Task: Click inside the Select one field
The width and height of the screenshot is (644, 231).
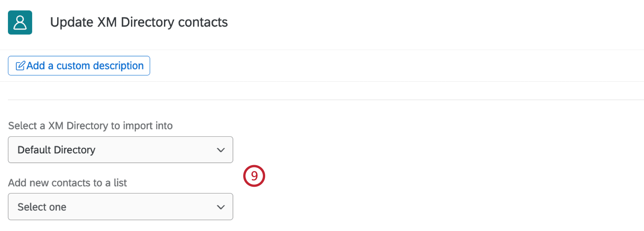Action: tap(114, 207)
